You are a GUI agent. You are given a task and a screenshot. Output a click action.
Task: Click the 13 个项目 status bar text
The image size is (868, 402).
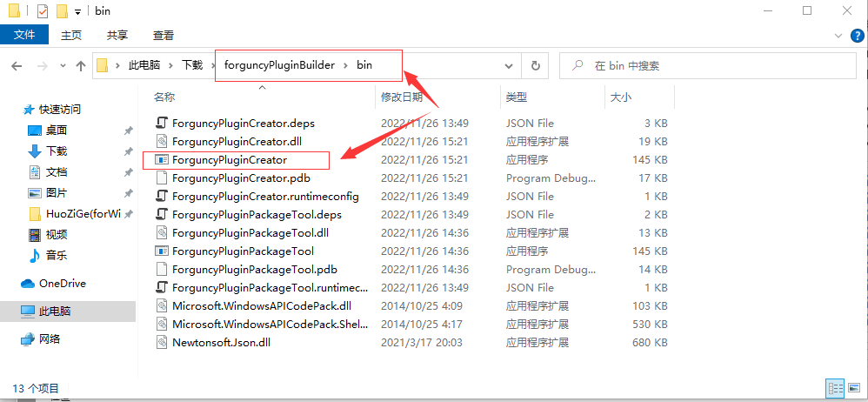[x=36, y=387]
